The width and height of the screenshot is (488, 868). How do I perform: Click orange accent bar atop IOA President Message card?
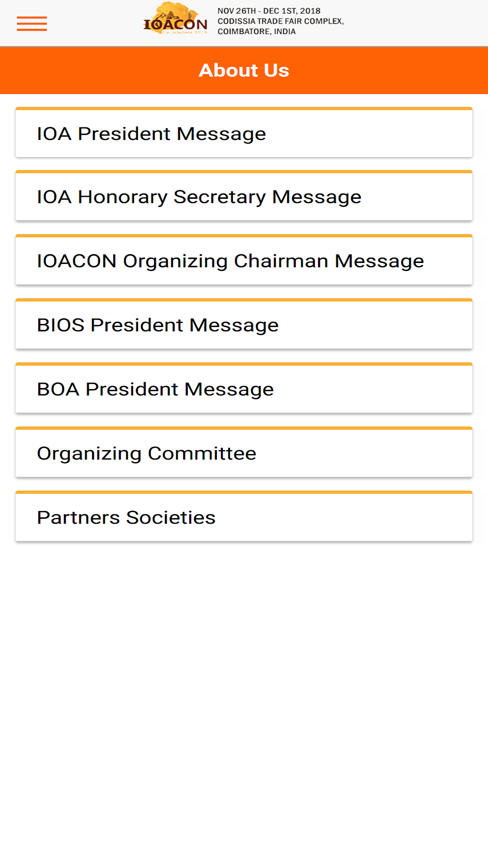244,108
